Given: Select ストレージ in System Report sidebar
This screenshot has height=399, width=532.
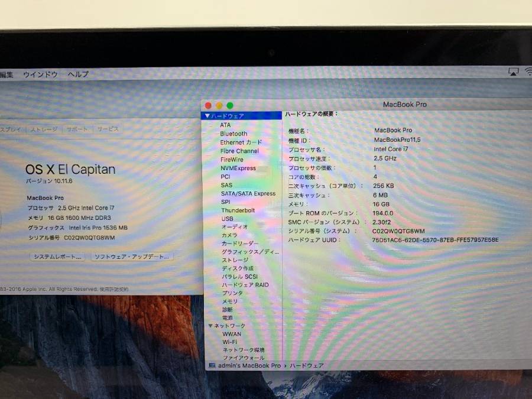Looking at the screenshot, I should (x=235, y=260).
